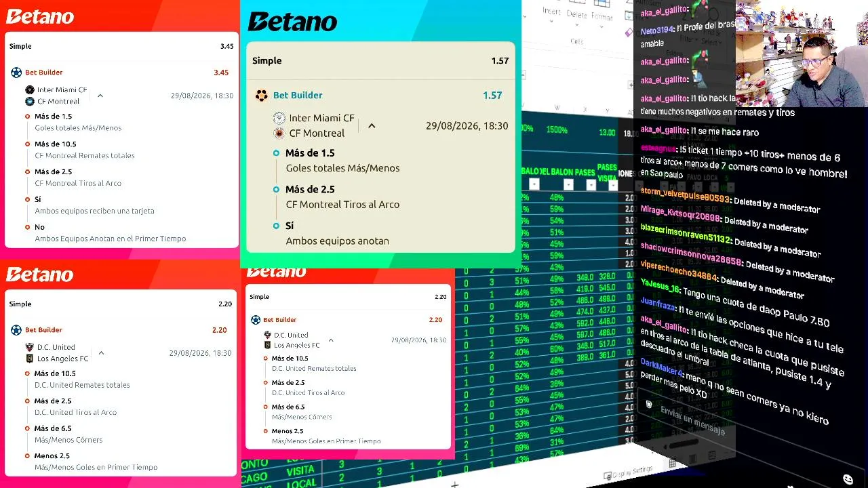This screenshot has height=488, width=868.
Task: Click the spreadsheet cell showing 349.0
Action: (x=585, y=277)
